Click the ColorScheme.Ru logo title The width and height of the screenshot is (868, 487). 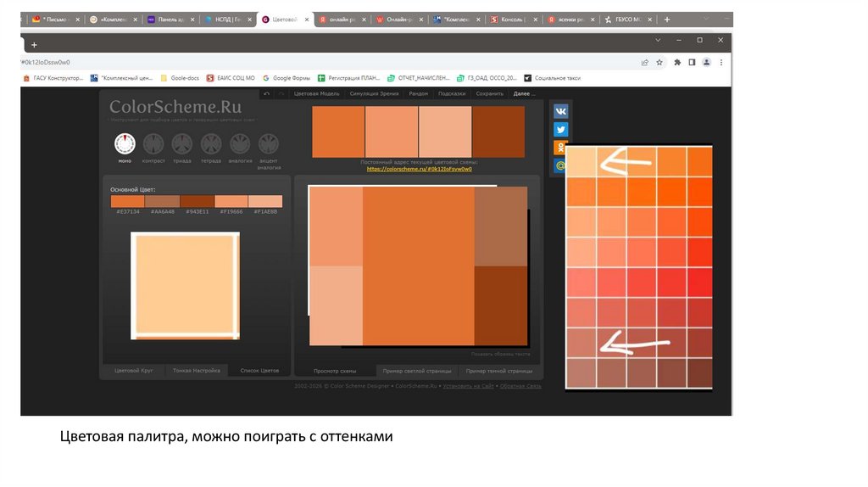[175, 106]
